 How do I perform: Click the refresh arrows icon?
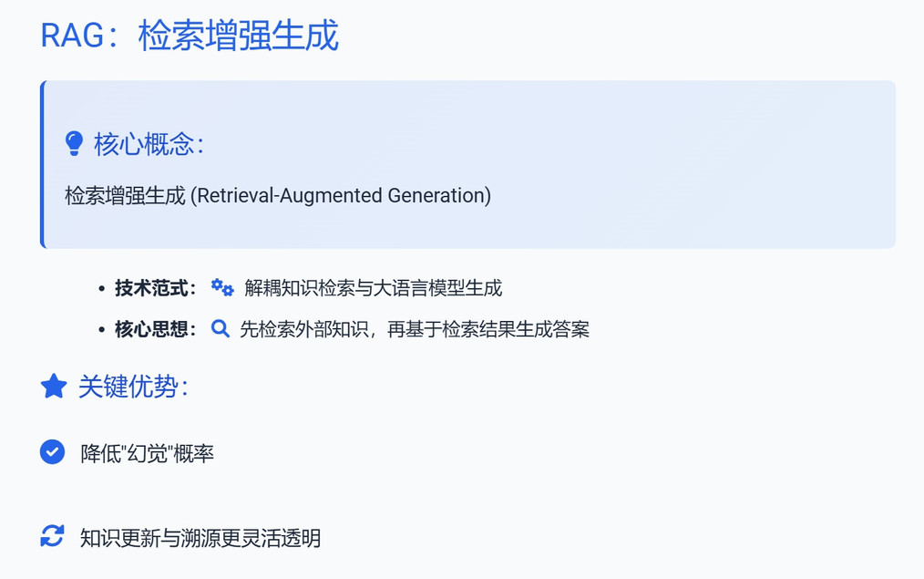[x=53, y=536]
